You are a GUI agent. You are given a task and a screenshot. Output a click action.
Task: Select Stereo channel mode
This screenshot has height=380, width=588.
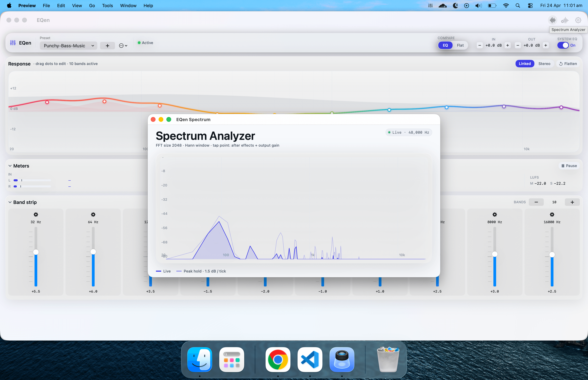point(544,64)
